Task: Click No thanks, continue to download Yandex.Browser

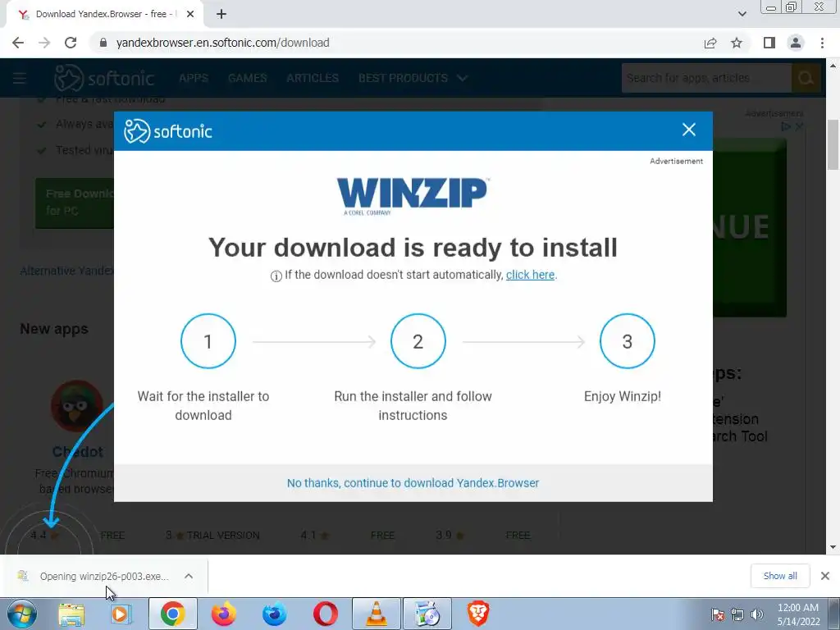Action: coord(413,483)
